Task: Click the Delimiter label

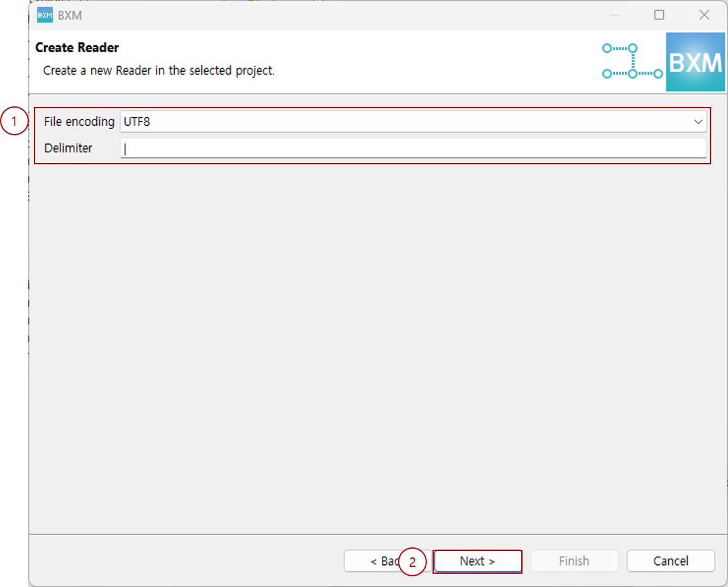Action: point(68,148)
